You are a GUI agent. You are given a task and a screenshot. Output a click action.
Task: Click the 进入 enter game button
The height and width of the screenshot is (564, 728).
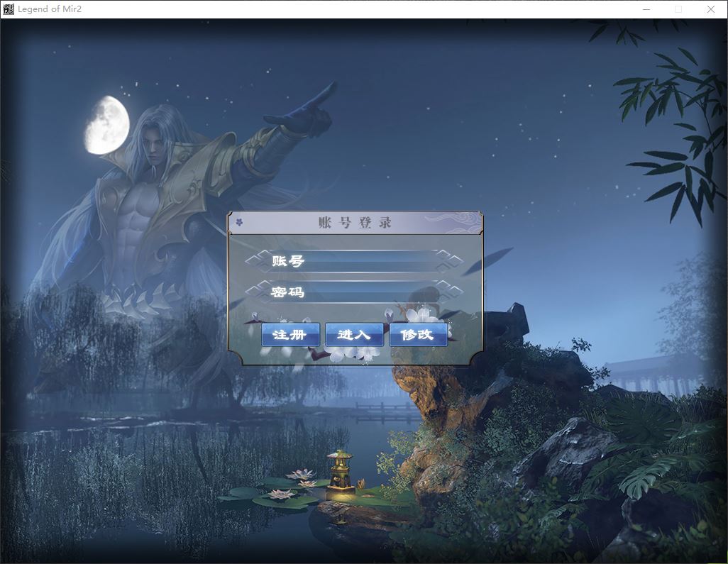click(x=354, y=335)
